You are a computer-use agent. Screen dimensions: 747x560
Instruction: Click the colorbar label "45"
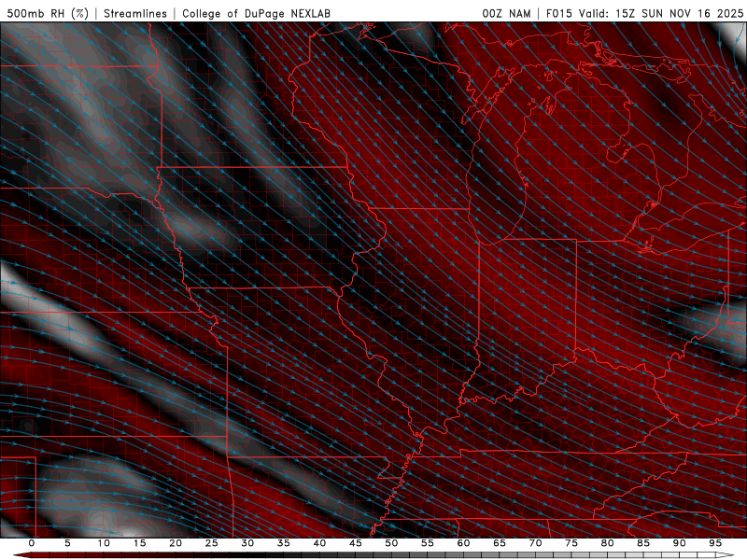tap(356, 543)
